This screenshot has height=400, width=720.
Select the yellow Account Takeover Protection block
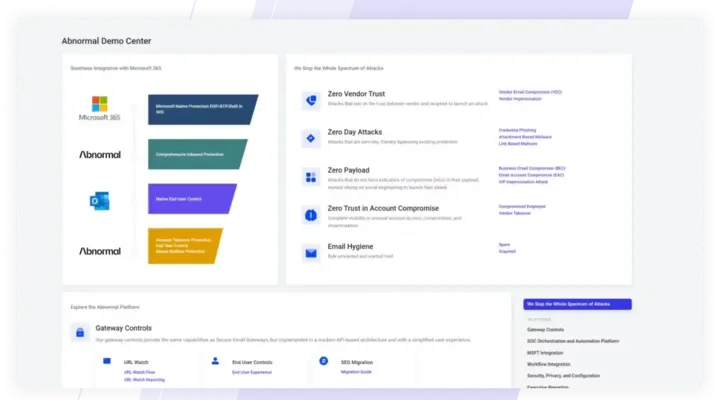click(185, 246)
